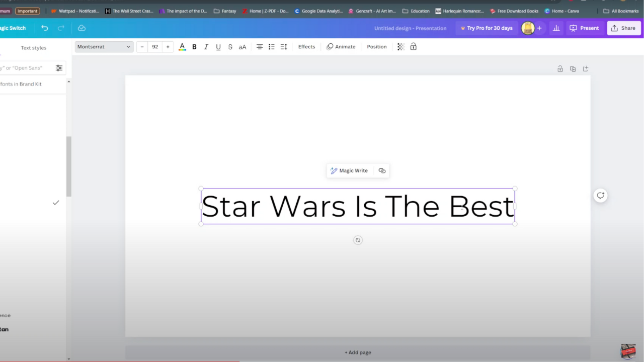
Task: Open Google Data Analytics bookmark
Action: point(318,11)
